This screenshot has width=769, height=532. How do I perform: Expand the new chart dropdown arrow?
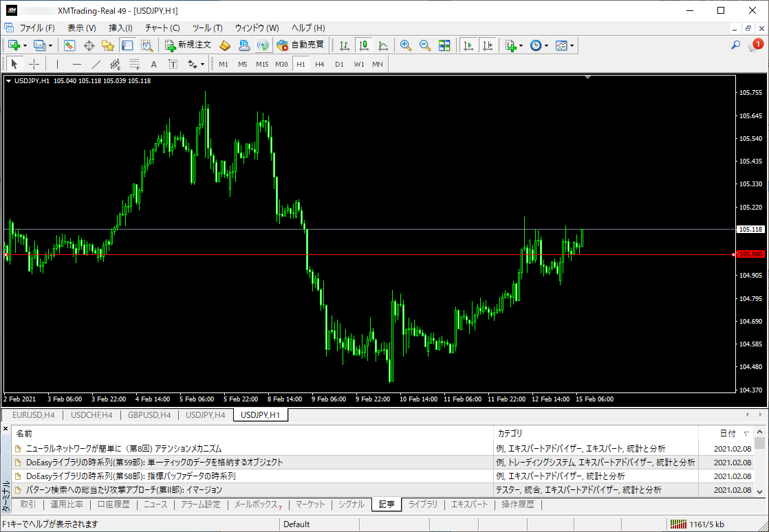(x=25, y=46)
